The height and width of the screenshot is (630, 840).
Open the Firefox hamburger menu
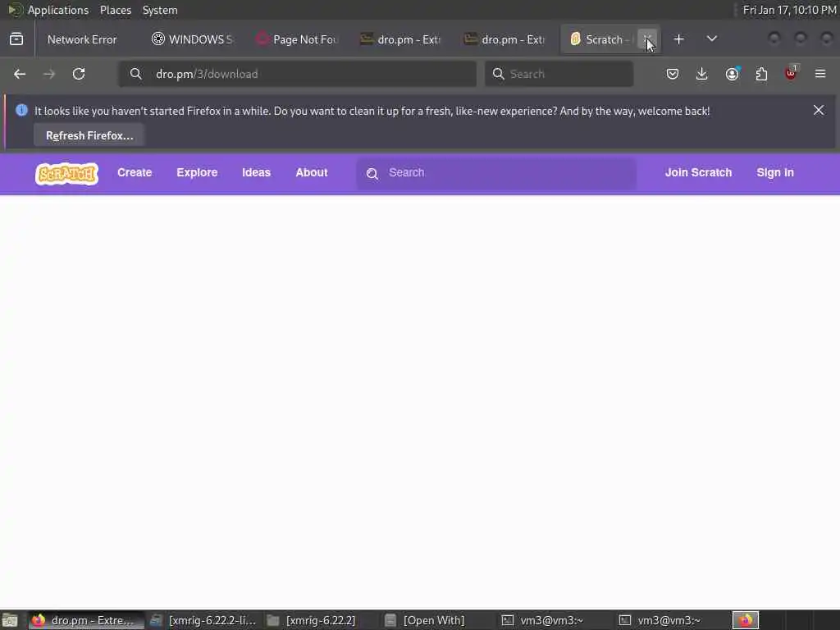click(820, 74)
